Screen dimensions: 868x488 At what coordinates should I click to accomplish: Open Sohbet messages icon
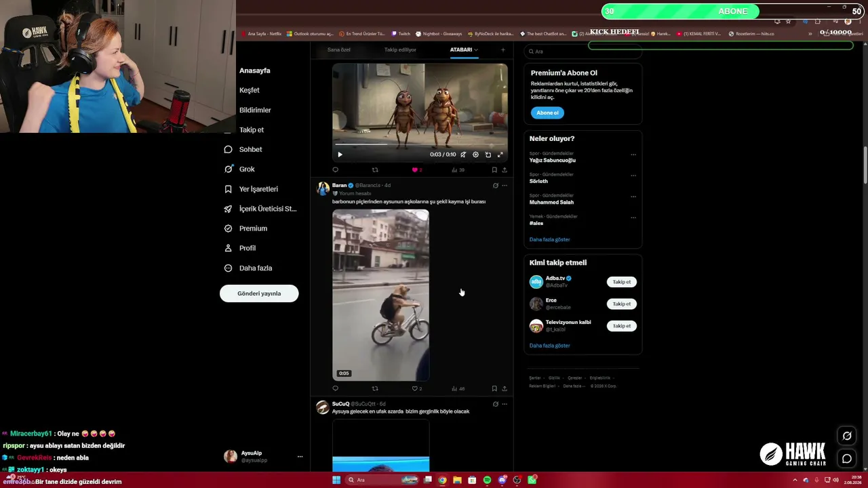click(228, 149)
